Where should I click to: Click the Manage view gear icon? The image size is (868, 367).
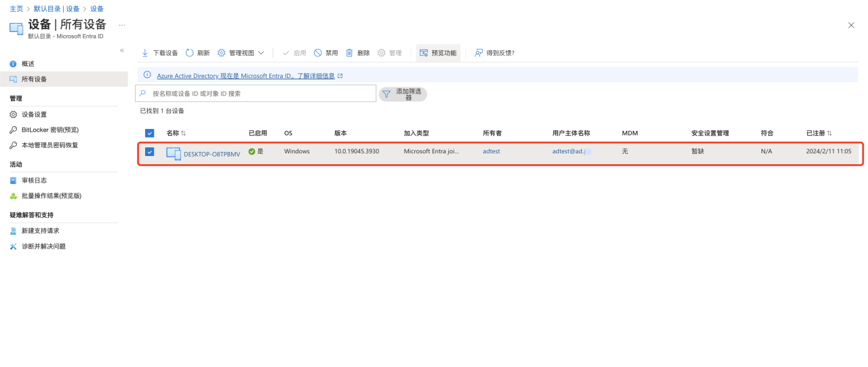click(x=221, y=53)
